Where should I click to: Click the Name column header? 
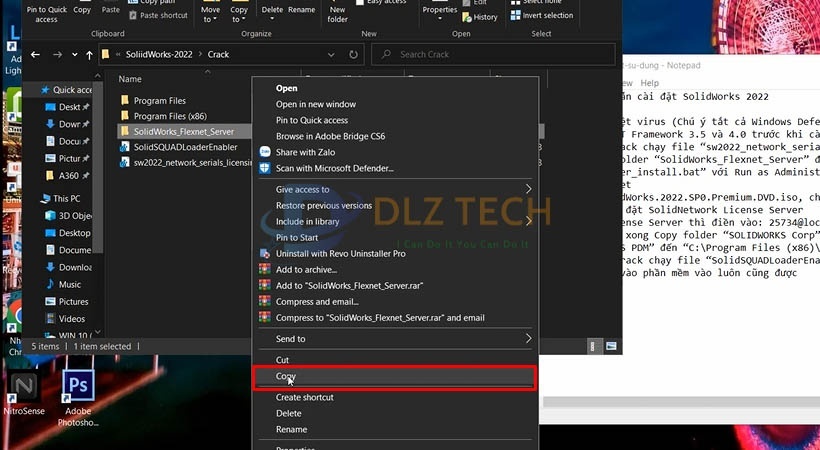[x=130, y=79]
